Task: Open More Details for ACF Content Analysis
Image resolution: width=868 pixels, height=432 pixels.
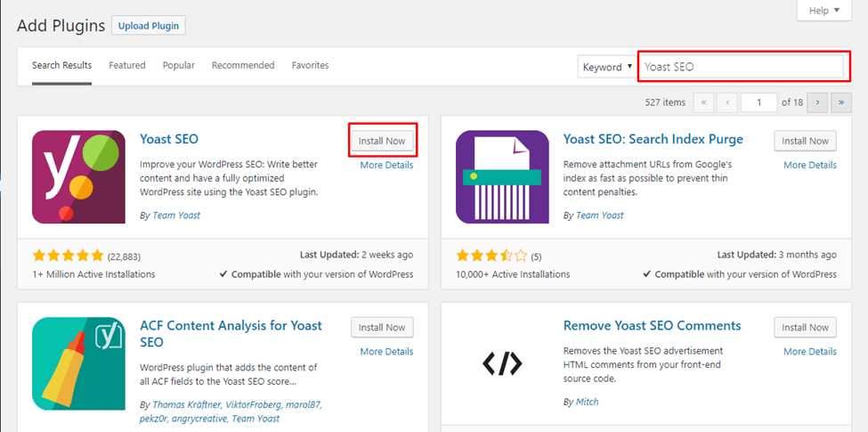Action: 386,352
